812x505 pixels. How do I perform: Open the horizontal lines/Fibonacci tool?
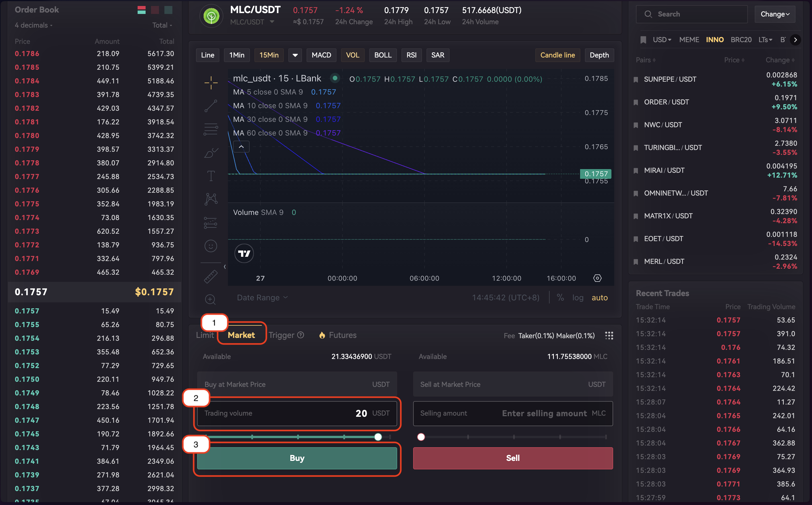[x=211, y=129]
